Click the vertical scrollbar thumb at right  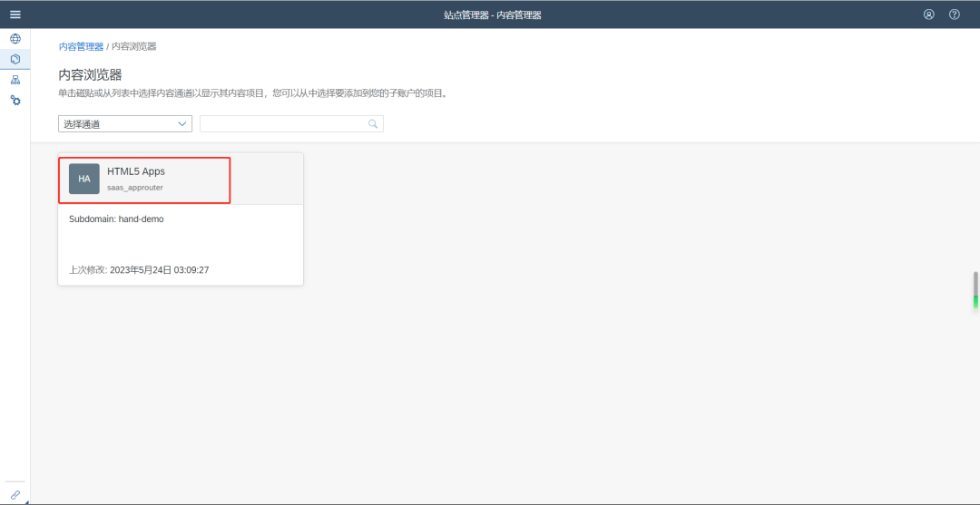point(975,290)
